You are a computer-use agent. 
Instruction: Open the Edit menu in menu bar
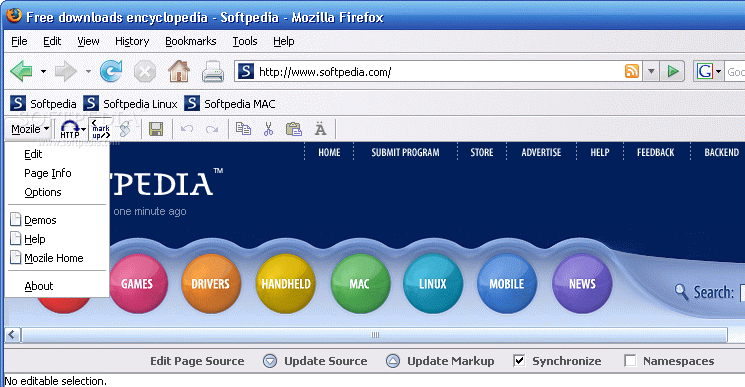[52, 41]
